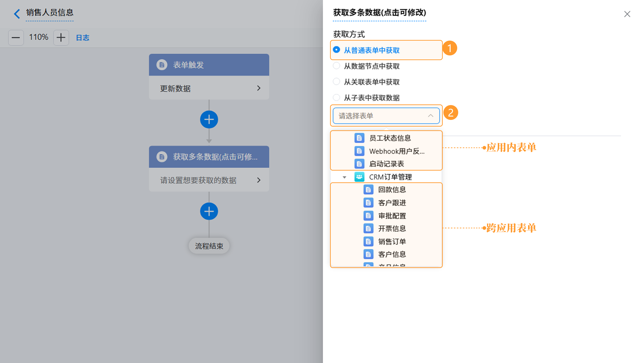This screenshot has height=363, width=644.
Task: Click the 流程结束 end node
Action: pyautogui.click(x=209, y=246)
